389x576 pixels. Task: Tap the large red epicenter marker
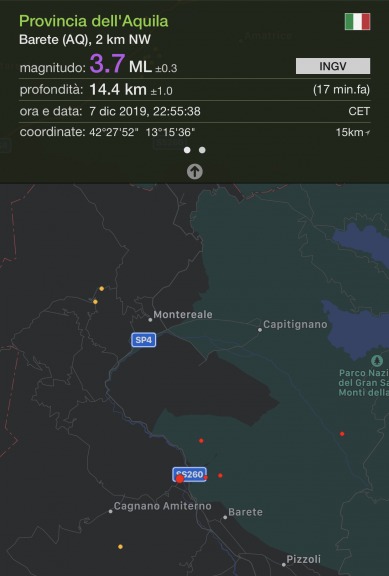click(180, 479)
